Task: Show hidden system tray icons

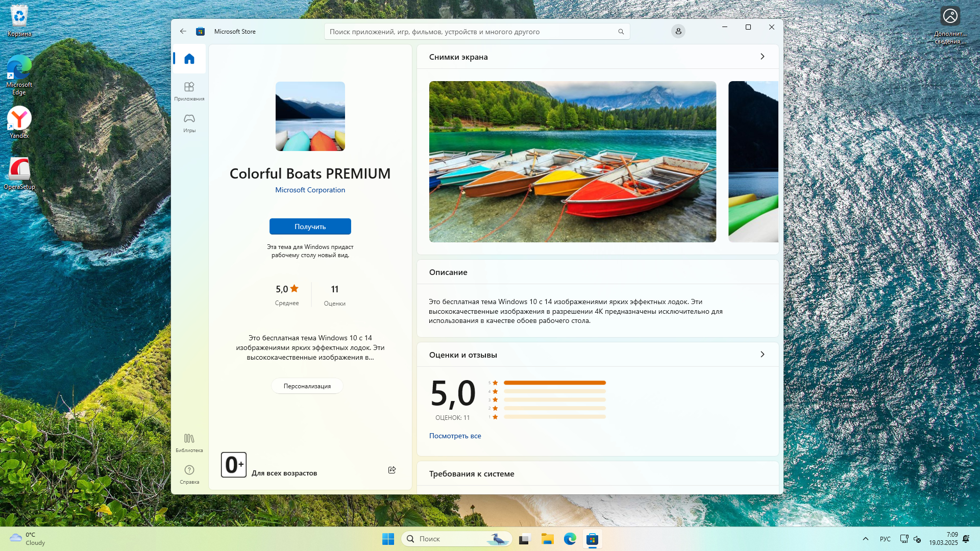Action: (x=865, y=539)
